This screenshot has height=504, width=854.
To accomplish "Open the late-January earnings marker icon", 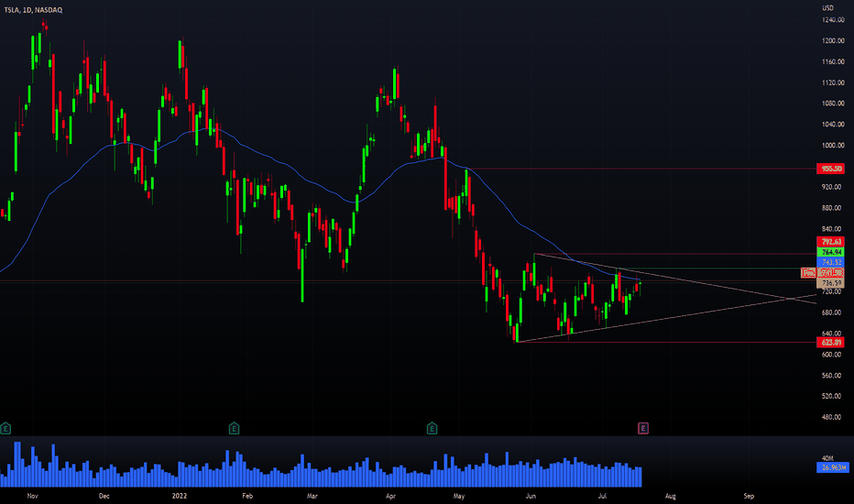I will point(235,428).
